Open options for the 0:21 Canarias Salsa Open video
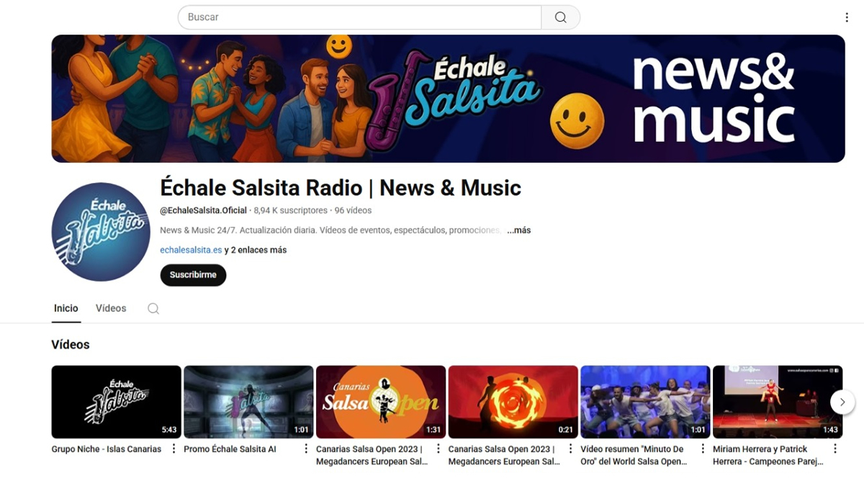864x504 pixels. (x=571, y=449)
